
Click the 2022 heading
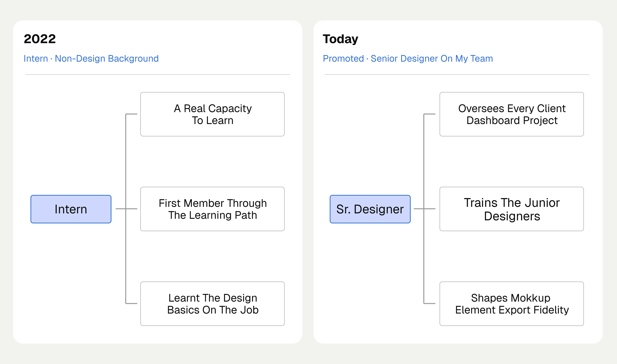(40, 39)
